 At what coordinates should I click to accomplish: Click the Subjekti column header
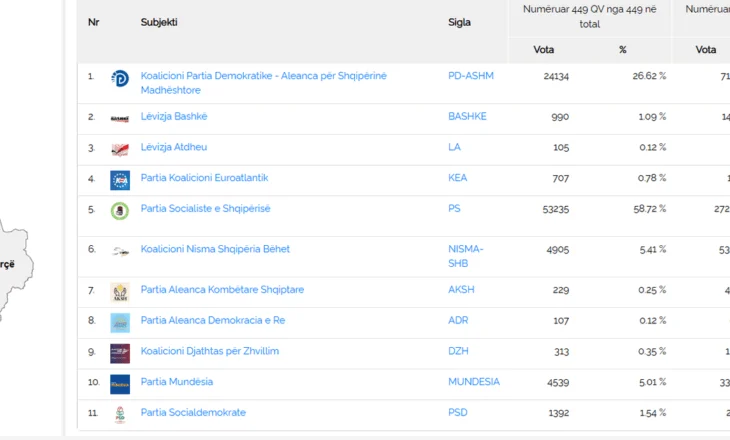[x=159, y=22]
